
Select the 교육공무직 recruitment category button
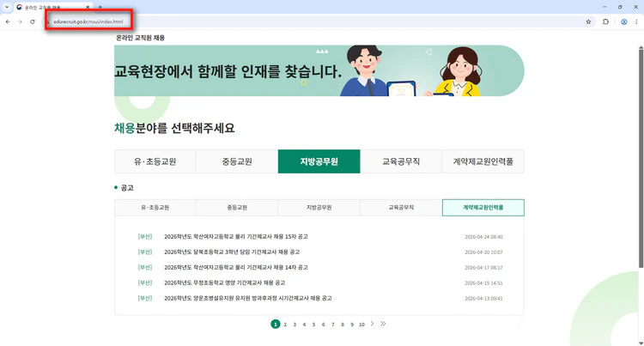[401, 161]
